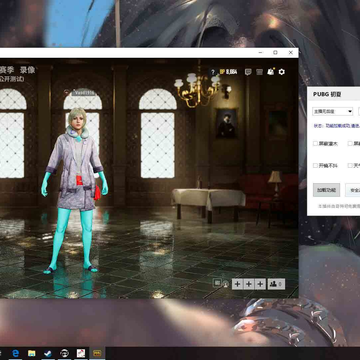Click the first plus invite slot
This screenshot has height=360, width=360.
(237, 284)
